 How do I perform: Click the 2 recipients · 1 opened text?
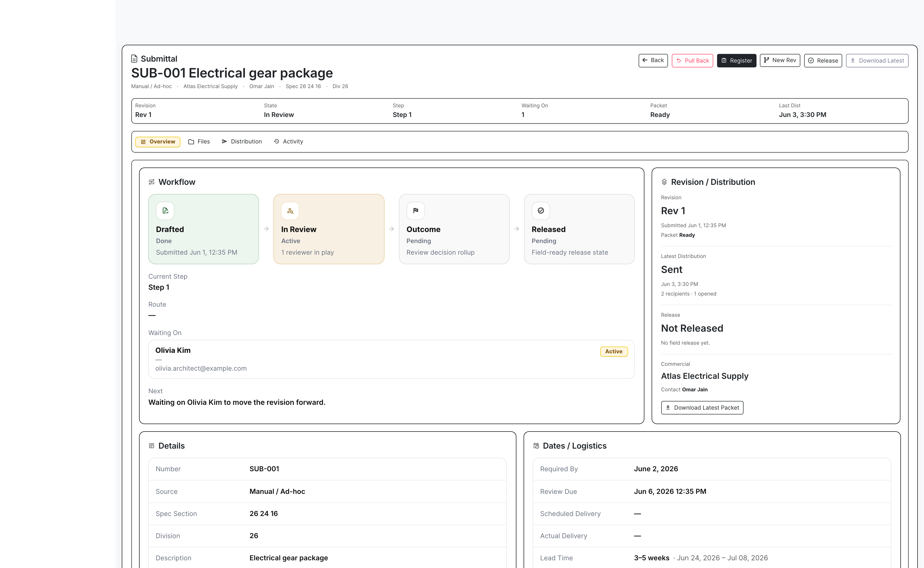689,294
